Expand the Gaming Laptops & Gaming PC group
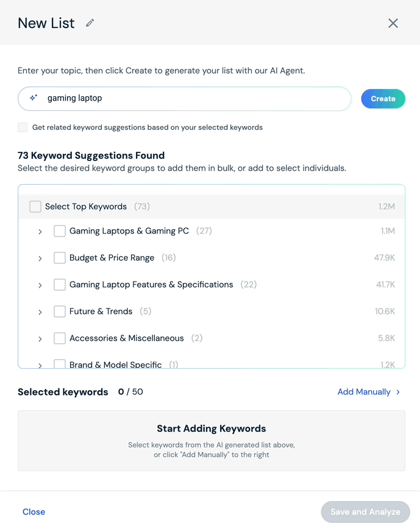This screenshot has height=526, width=420. click(40, 232)
